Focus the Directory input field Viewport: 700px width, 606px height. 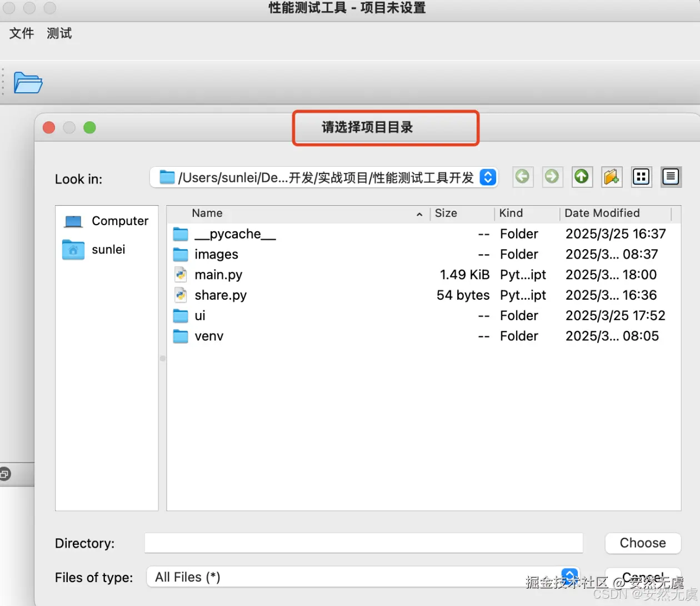[364, 543]
